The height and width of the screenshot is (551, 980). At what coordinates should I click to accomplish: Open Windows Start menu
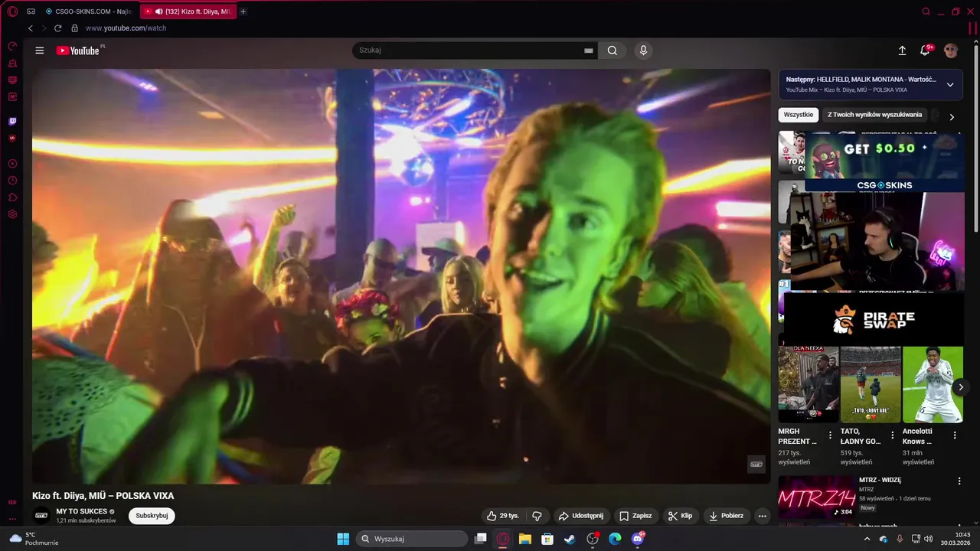343,539
